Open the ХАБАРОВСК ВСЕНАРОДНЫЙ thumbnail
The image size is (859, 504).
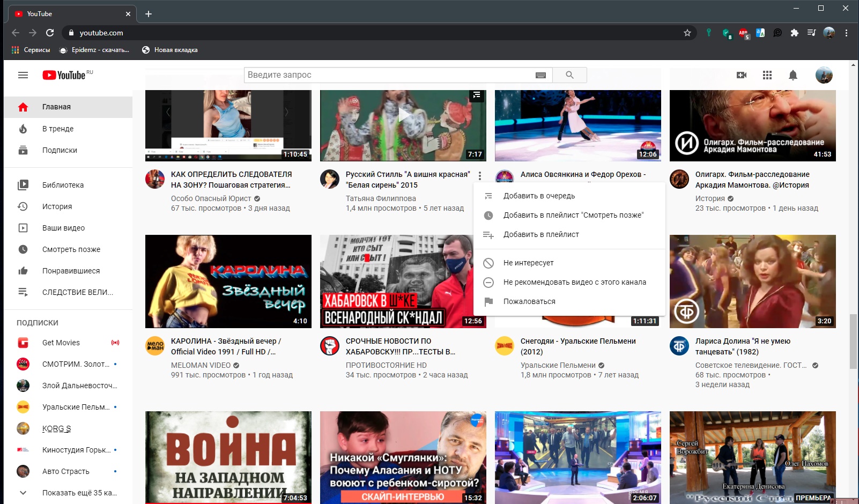(397, 281)
